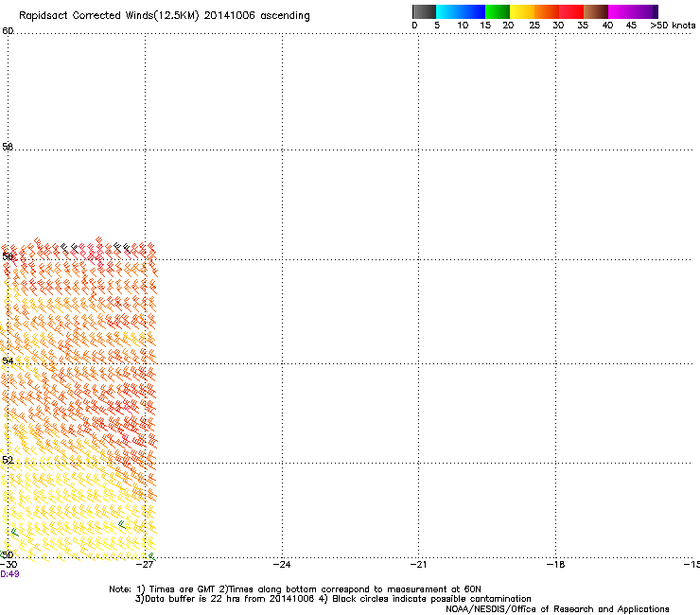Click the '>50 knots' legend label

click(x=673, y=26)
